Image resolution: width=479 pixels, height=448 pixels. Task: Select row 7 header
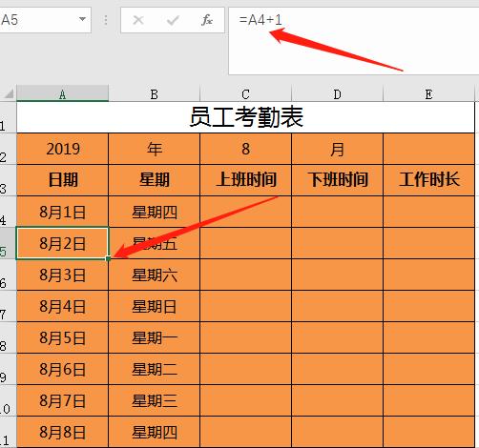pos(8,306)
